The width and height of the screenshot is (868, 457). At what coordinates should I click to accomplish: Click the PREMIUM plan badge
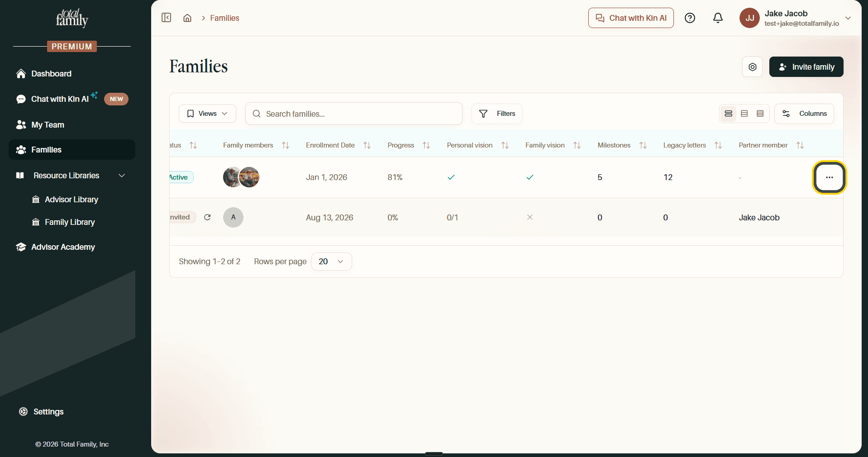pyautogui.click(x=72, y=47)
